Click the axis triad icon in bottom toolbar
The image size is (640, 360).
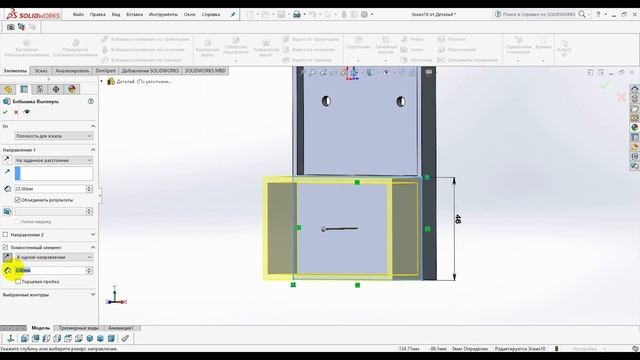(x=11, y=338)
